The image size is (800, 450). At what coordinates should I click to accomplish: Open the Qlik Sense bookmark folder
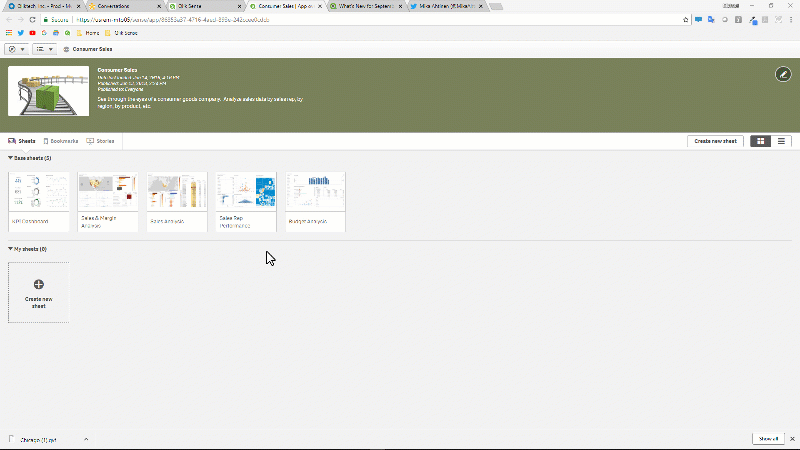click(x=121, y=33)
